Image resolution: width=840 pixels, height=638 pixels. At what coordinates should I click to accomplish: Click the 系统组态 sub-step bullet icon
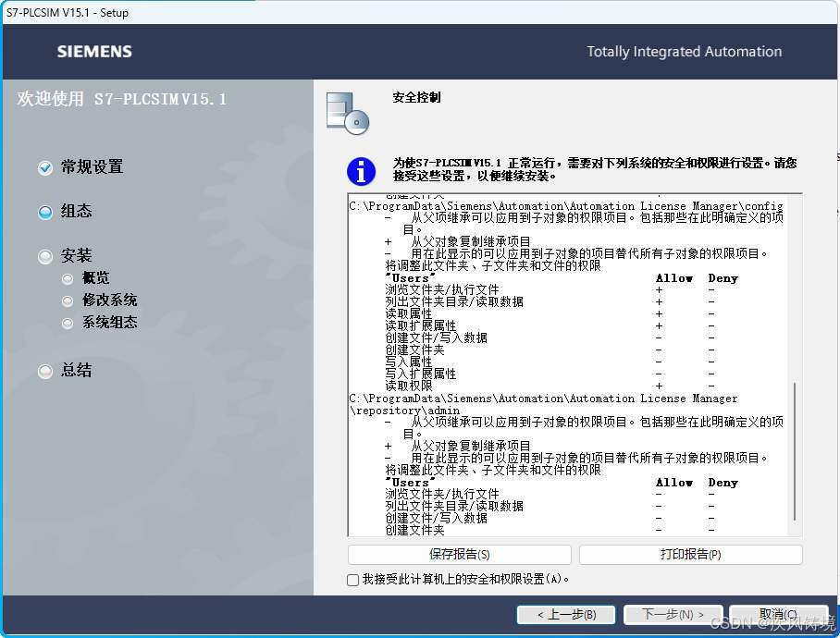(x=68, y=324)
